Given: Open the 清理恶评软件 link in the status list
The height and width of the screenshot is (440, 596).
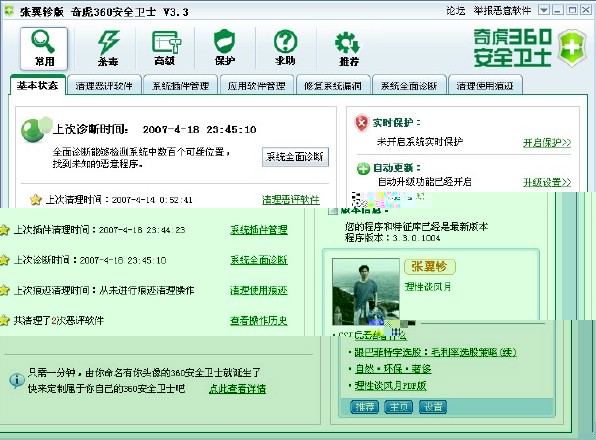Looking at the screenshot, I should pos(291,200).
